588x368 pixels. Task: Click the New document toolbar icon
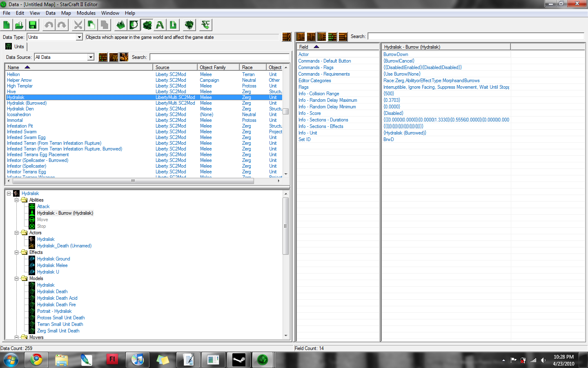click(x=7, y=25)
